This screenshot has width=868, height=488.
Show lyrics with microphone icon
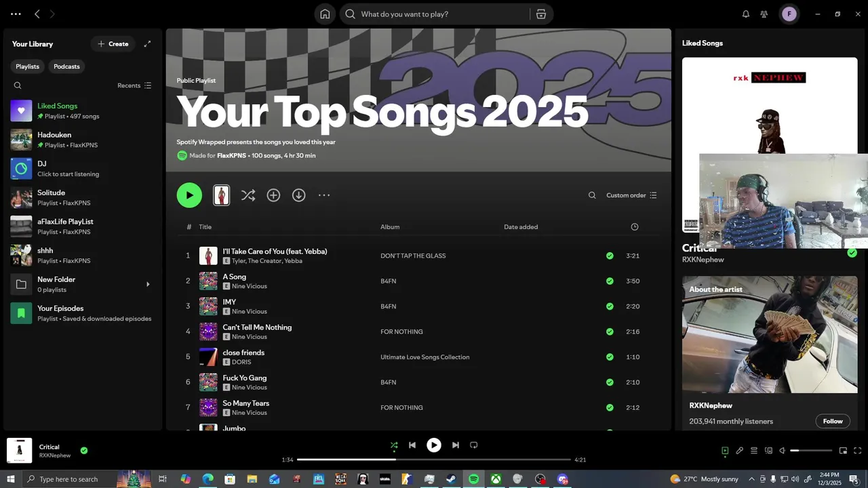point(740,451)
